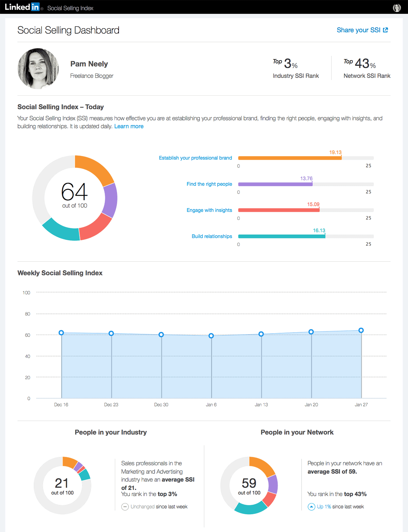408x532 pixels.
Task: Select the Dec 16 data point on chart
Action: point(61,333)
